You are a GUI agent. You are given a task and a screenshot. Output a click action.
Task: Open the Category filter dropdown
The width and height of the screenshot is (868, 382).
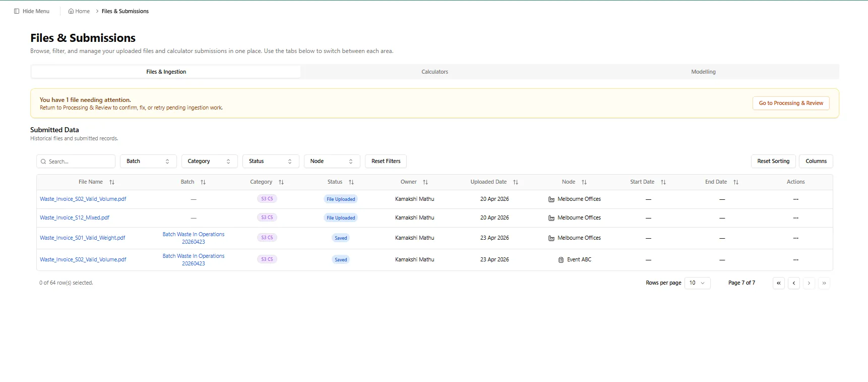(x=209, y=161)
